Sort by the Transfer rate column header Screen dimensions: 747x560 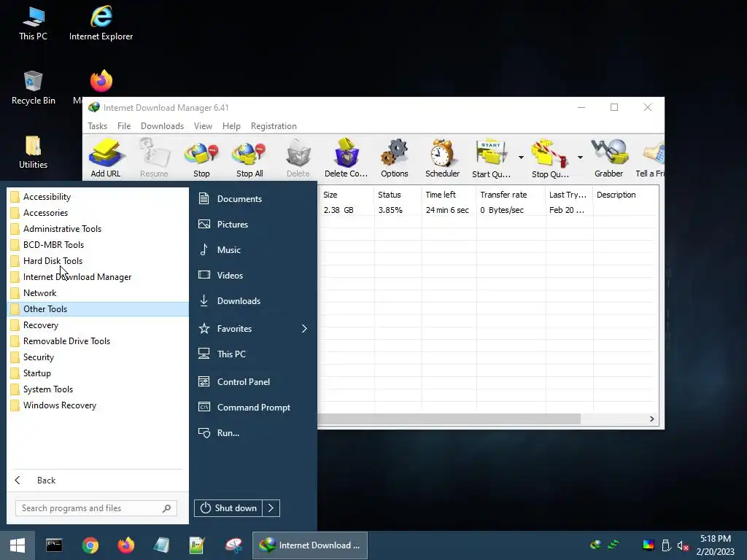pos(511,195)
